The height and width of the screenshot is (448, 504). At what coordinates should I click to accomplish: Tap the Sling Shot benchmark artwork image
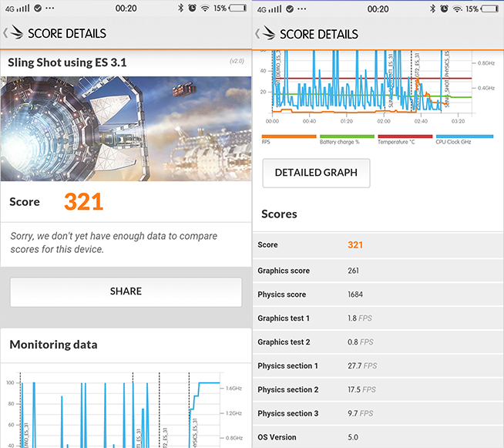[x=126, y=128]
